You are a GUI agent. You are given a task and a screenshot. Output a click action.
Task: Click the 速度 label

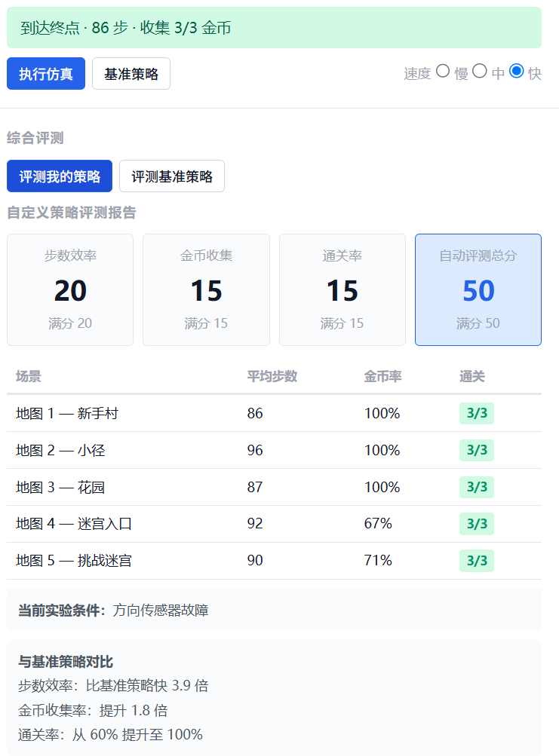(x=417, y=74)
